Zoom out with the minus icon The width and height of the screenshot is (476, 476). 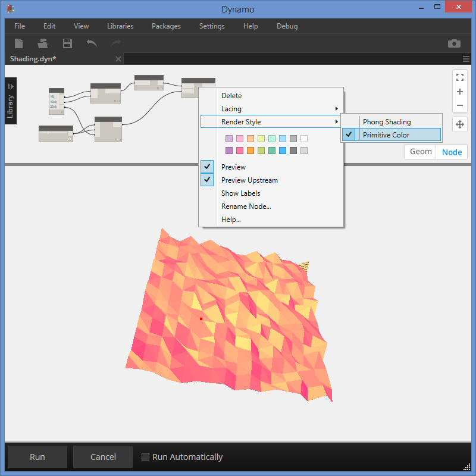point(459,105)
